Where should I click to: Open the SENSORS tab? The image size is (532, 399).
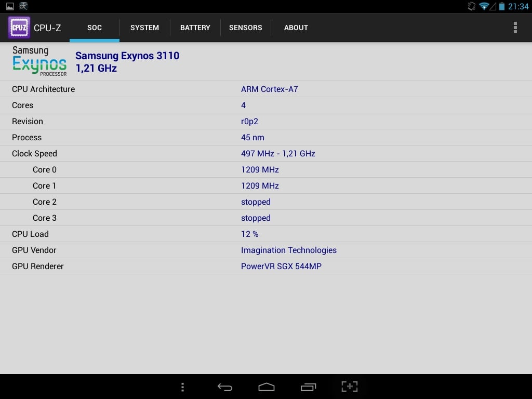(x=245, y=28)
